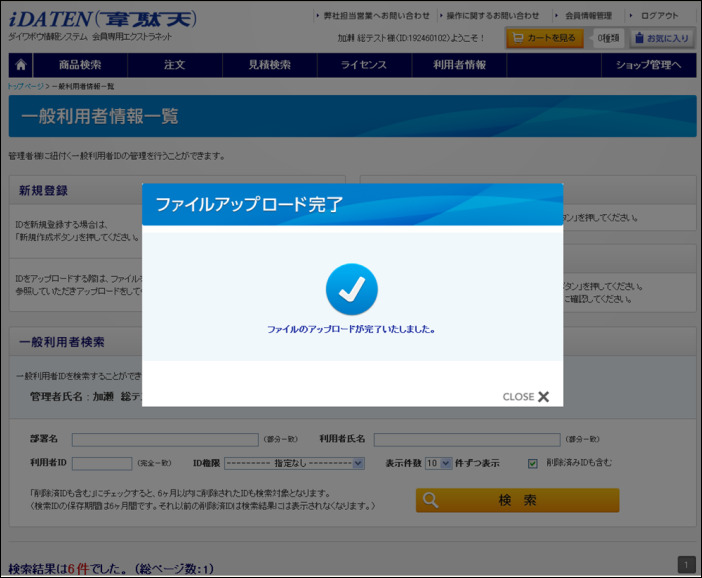Image resolution: width=702 pixels, height=578 pixels.
Task: Open 会員情報管理 link at top
Action: (588, 16)
